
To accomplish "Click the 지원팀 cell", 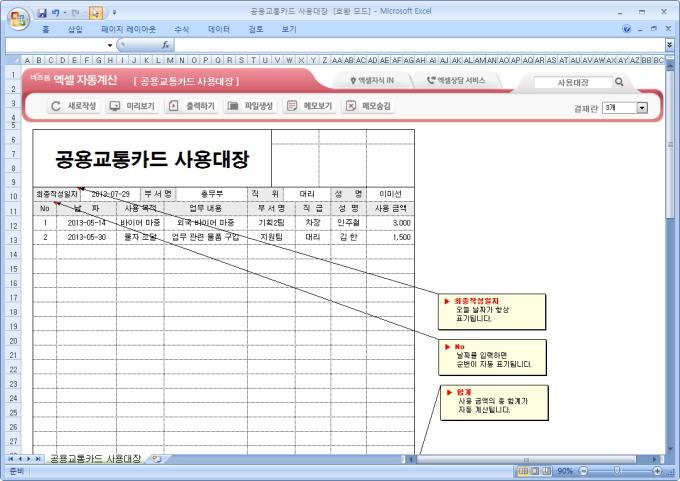I will coord(271,237).
